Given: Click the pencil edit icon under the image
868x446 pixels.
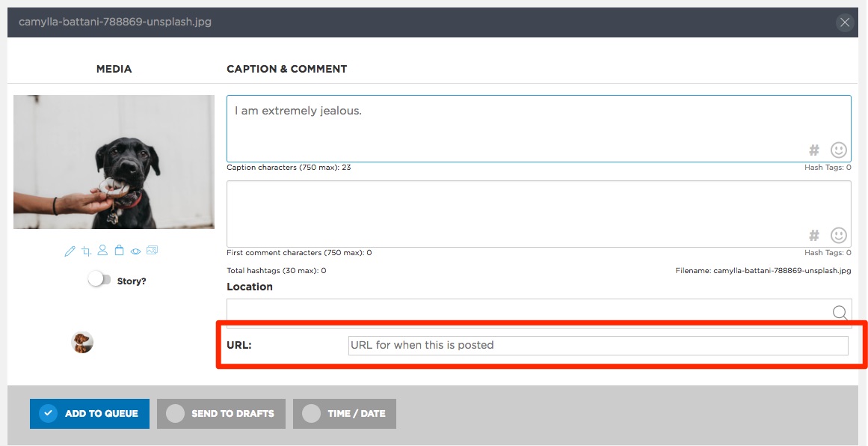Looking at the screenshot, I should (70, 251).
